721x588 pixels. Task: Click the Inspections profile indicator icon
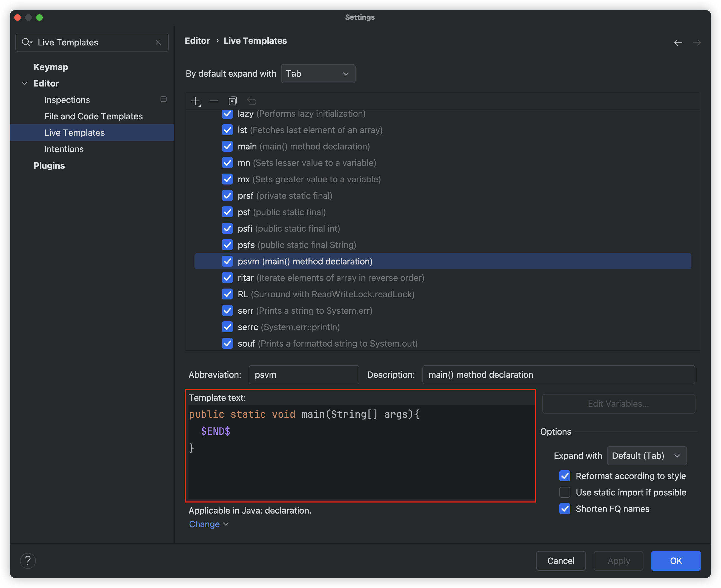(x=163, y=99)
